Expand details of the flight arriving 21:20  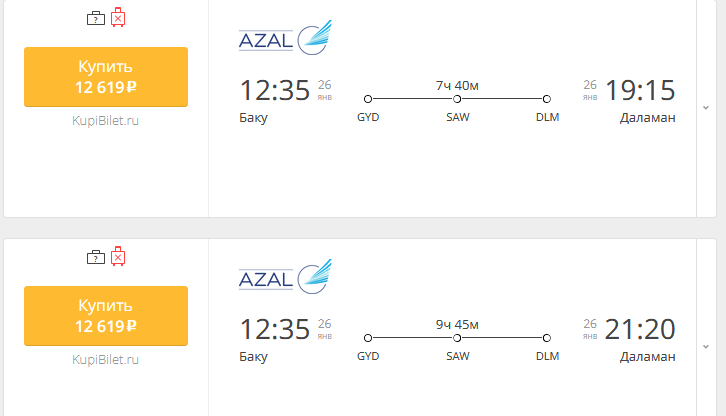point(706,346)
